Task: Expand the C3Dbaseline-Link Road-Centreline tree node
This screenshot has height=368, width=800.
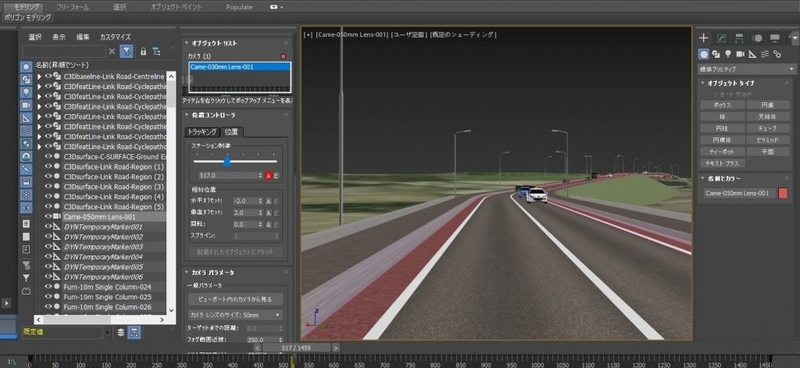Action: pos(39,77)
